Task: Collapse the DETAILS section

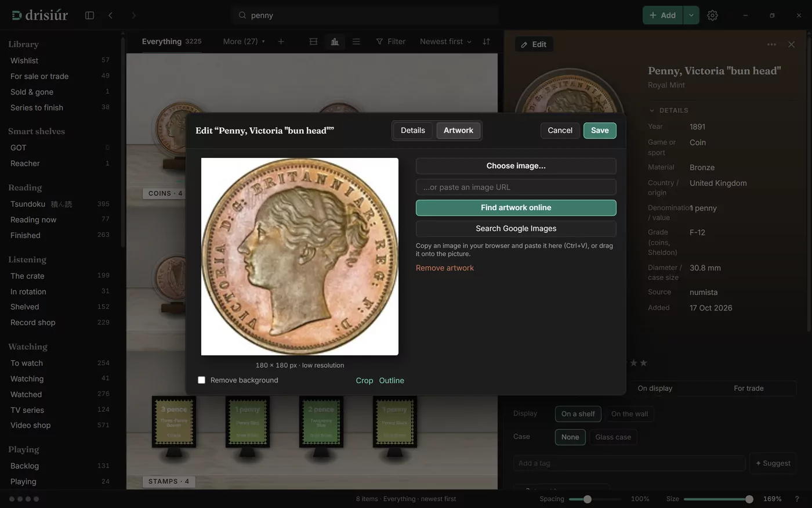Action: pyautogui.click(x=669, y=110)
